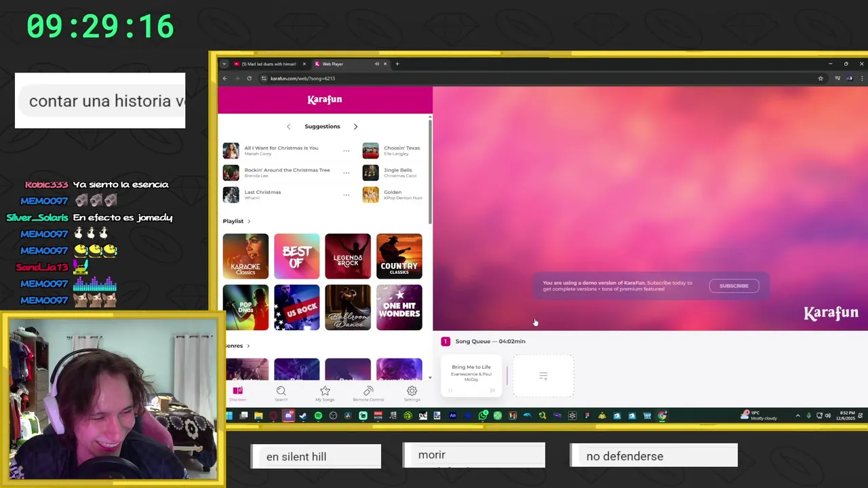Go to previous Suggestions page
Viewport: 868px width, 488px height.
click(289, 127)
